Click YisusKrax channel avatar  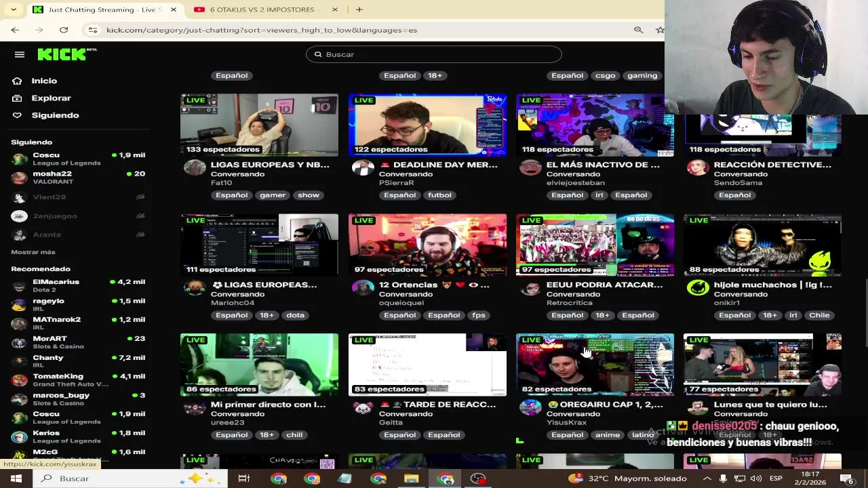click(x=530, y=408)
